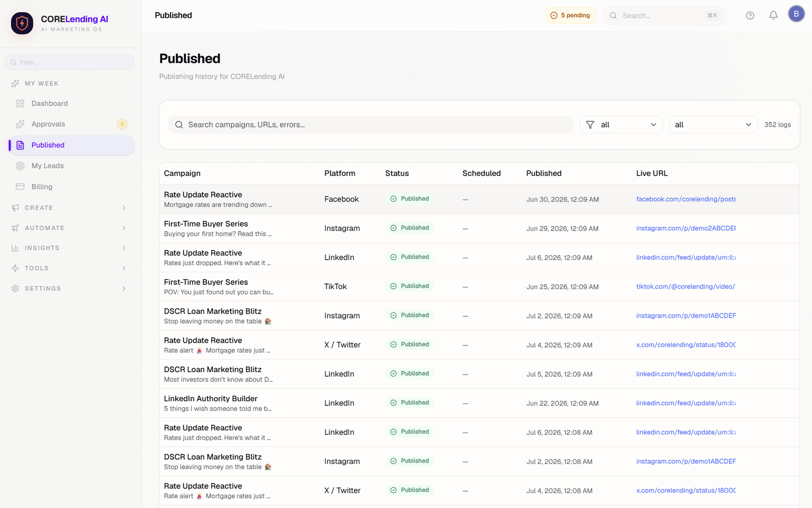Click the Scheduled column header
Viewport: 812px width, 508px height.
(x=481, y=173)
